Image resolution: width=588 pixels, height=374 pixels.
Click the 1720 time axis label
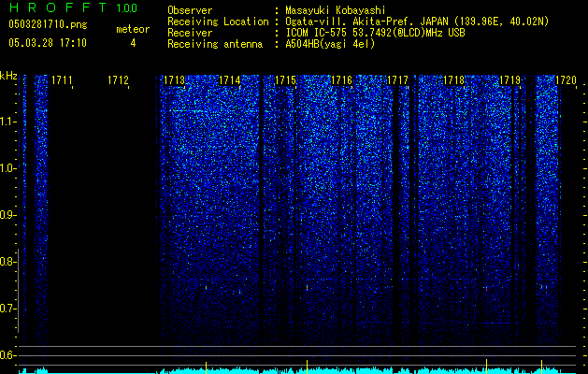point(566,80)
